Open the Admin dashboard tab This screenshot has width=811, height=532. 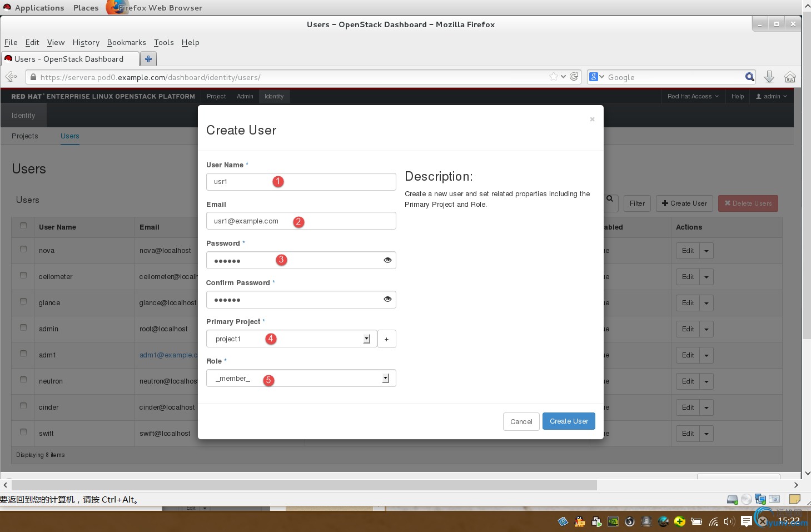[x=245, y=96]
